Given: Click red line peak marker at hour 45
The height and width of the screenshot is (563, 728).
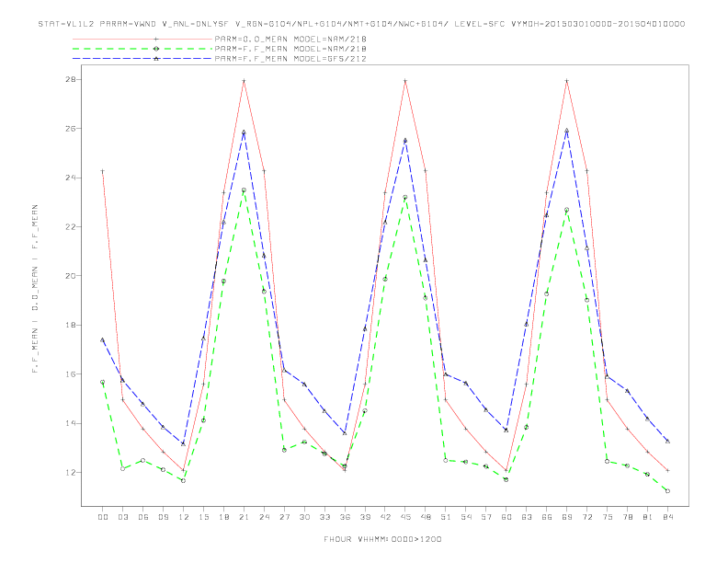Looking at the screenshot, I should click(x=405, y=81).
